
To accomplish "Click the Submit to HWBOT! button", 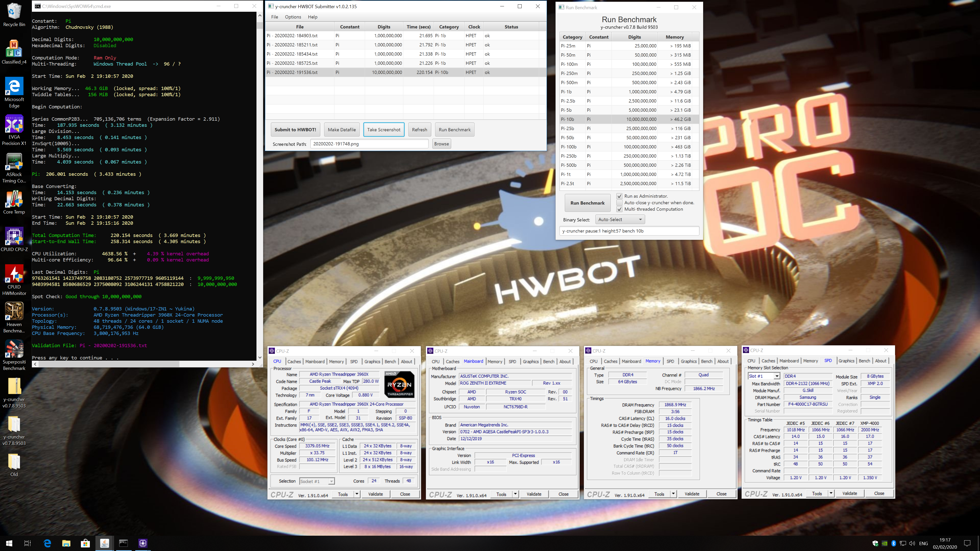I will tap(295, 130).
